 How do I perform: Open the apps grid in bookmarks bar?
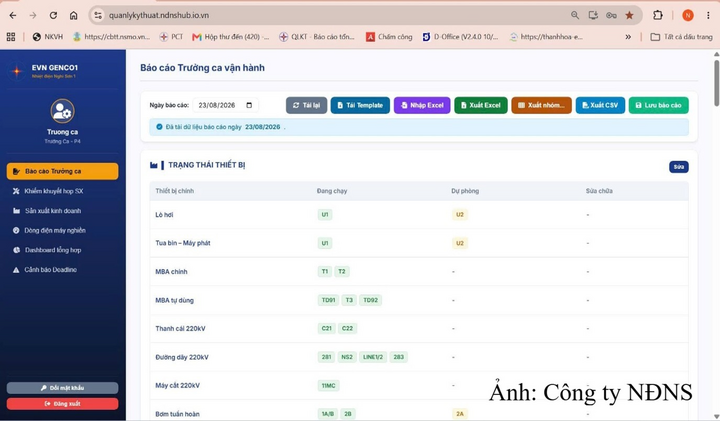tap(11, 37)
